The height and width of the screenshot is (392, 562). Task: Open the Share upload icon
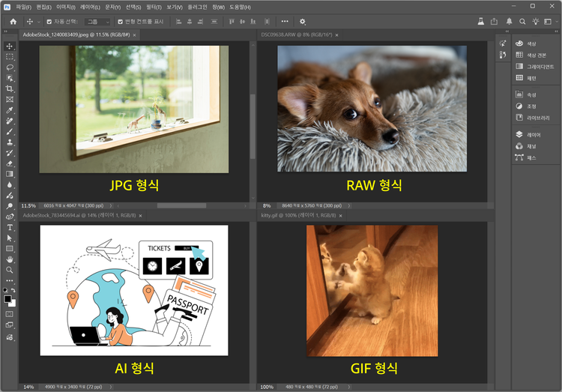[495, 22]
